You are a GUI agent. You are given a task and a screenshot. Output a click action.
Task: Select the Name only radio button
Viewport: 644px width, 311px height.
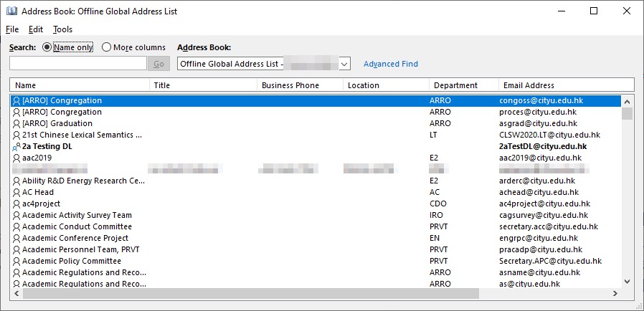(x=47, y=47)
